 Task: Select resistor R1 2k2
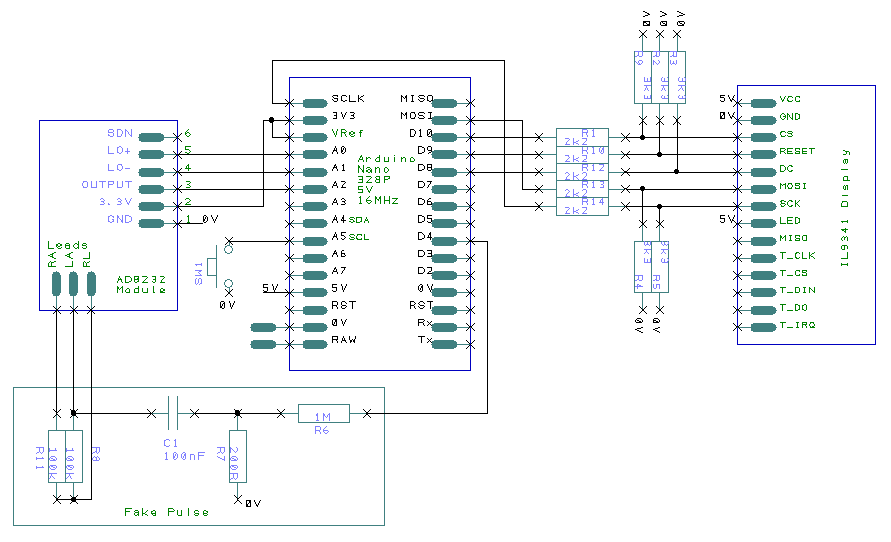click(582, 137)
